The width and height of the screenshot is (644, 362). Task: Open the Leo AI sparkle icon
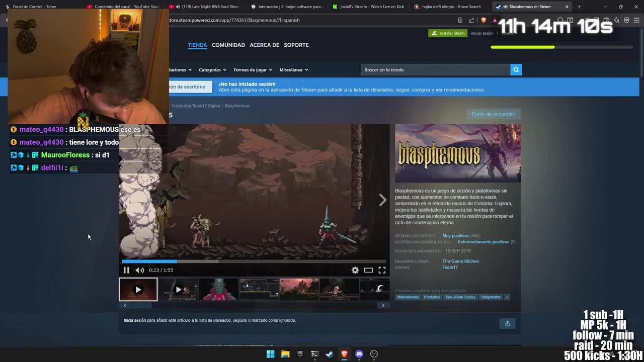tap(616, 20)
